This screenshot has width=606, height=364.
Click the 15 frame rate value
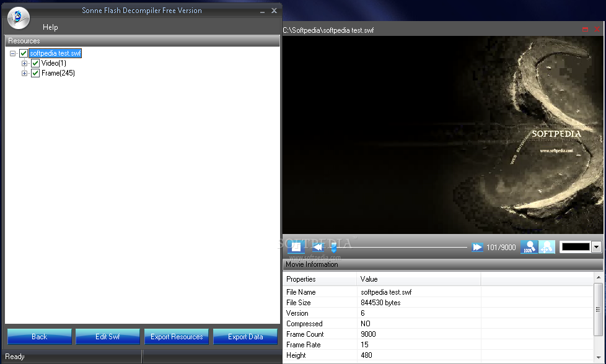[364, 344]
